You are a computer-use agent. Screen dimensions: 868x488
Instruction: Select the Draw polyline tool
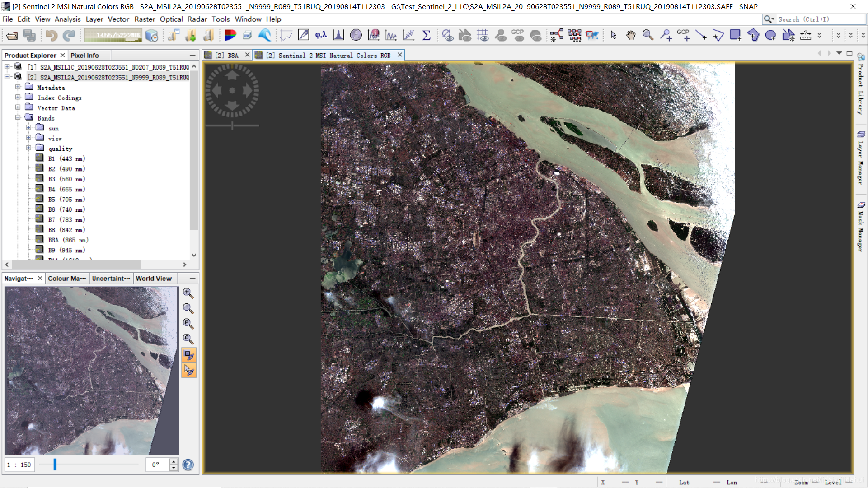click(718, 35)
